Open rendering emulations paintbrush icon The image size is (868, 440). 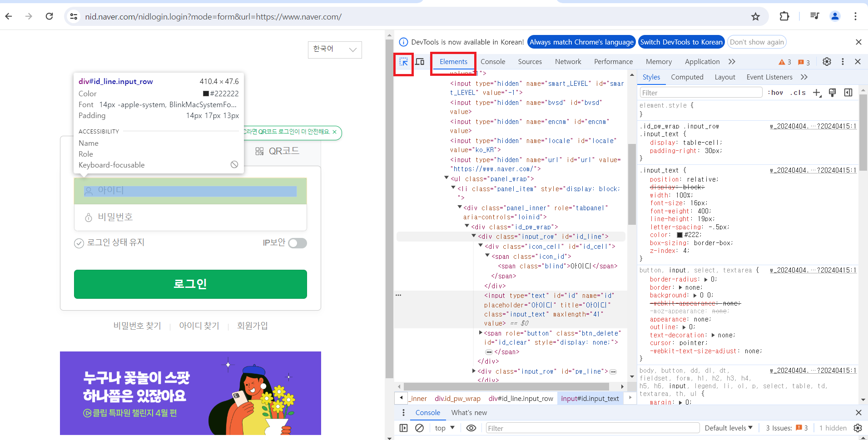click(832, 93)
